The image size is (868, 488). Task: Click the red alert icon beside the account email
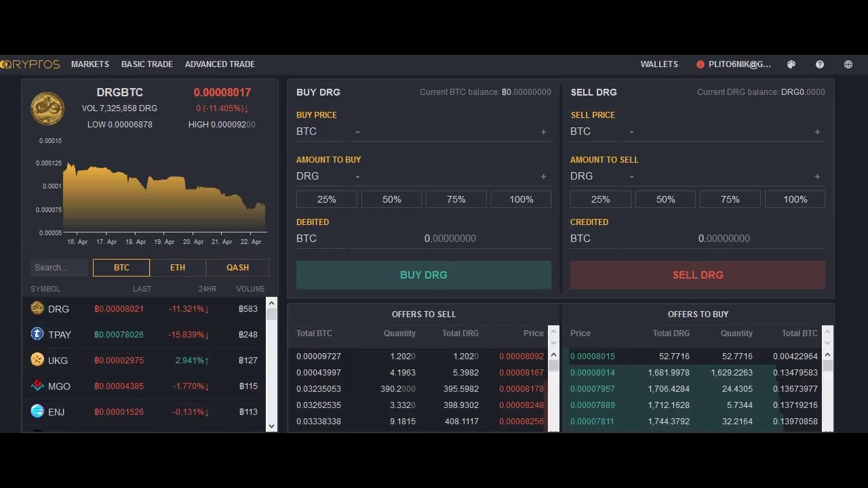point(701,64)
